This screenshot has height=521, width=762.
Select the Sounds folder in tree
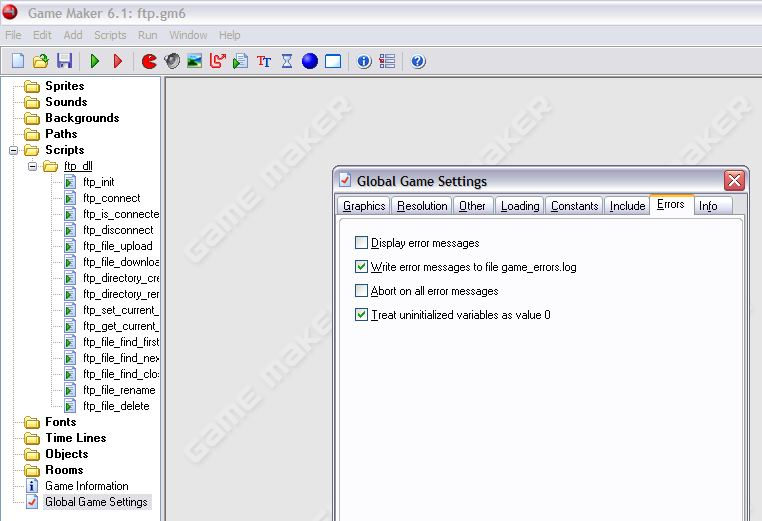pyautogui.click(x=66, y=102)
